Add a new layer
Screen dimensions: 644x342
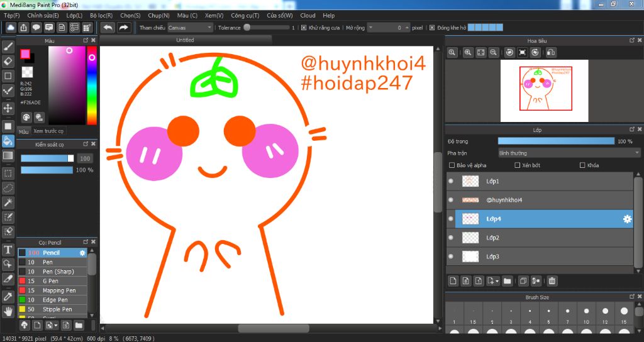[x=453, y=281]
